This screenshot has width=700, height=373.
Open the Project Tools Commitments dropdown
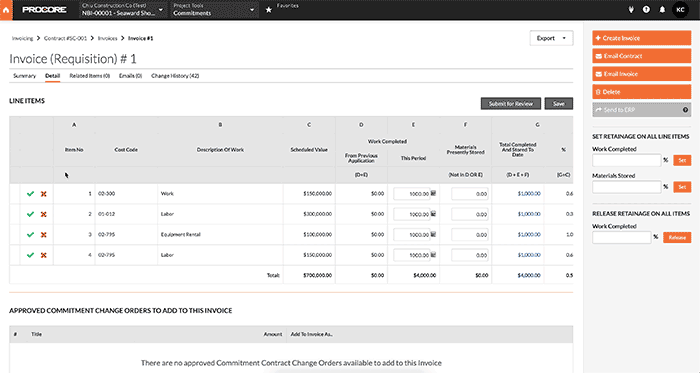pos(214,10)
